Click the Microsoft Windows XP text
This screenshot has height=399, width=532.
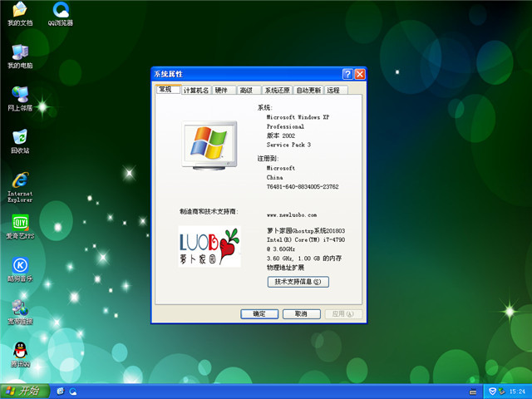[298, 117]
